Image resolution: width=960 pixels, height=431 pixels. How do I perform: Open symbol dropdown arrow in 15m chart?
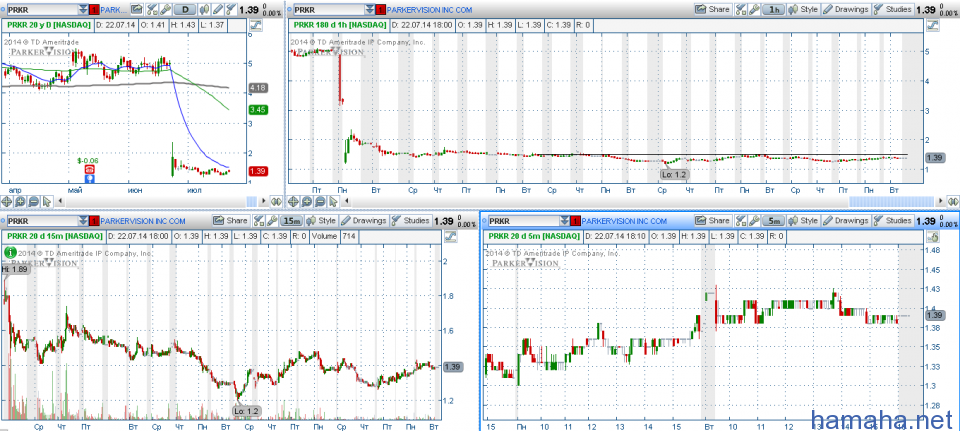[x=83, y=220]
